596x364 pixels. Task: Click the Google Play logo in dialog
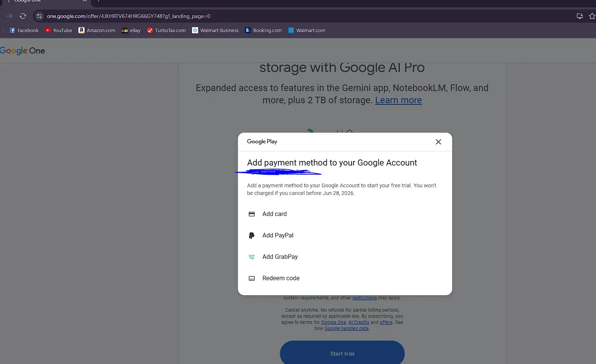click(262, 141)
